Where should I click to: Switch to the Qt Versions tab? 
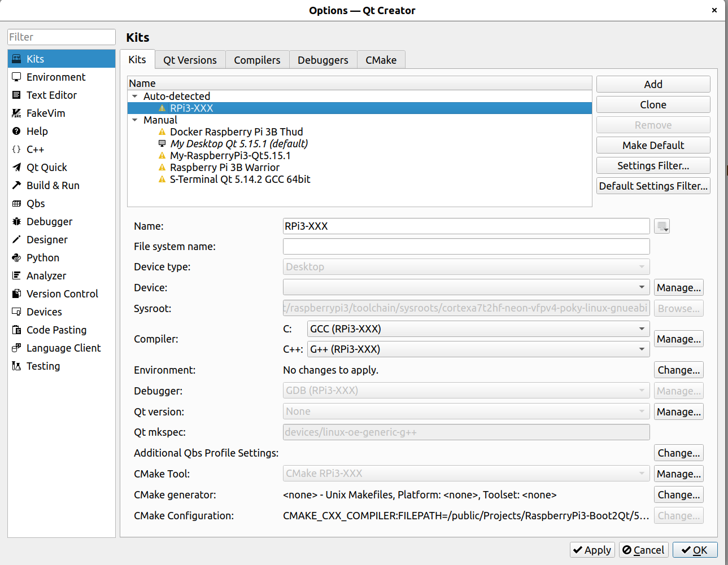(x=190, y=59)
